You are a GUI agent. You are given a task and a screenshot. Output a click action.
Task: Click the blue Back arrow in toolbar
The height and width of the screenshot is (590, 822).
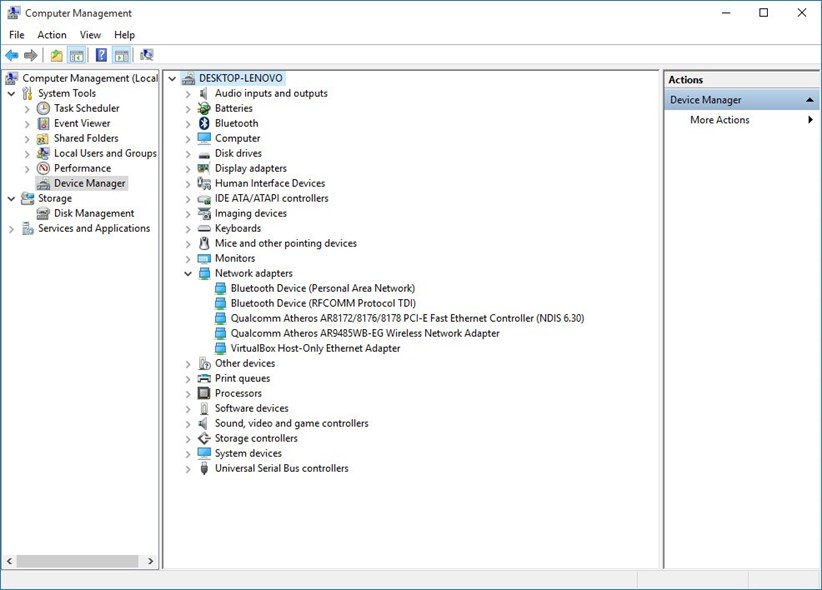click(x=12, y=55)
